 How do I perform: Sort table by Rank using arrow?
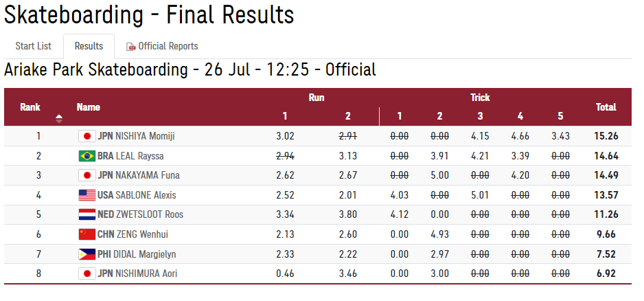tap(59, 117)
